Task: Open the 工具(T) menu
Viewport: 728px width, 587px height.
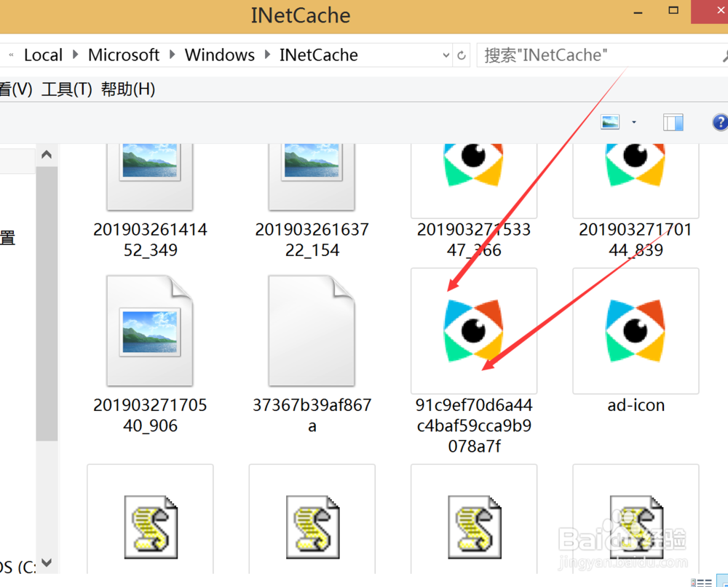Action: click(67, 89)
